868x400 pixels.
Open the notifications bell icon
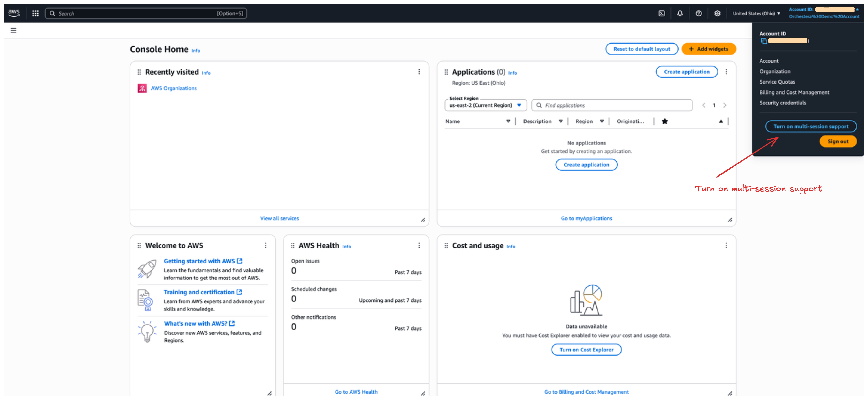[x=680, y=13]
